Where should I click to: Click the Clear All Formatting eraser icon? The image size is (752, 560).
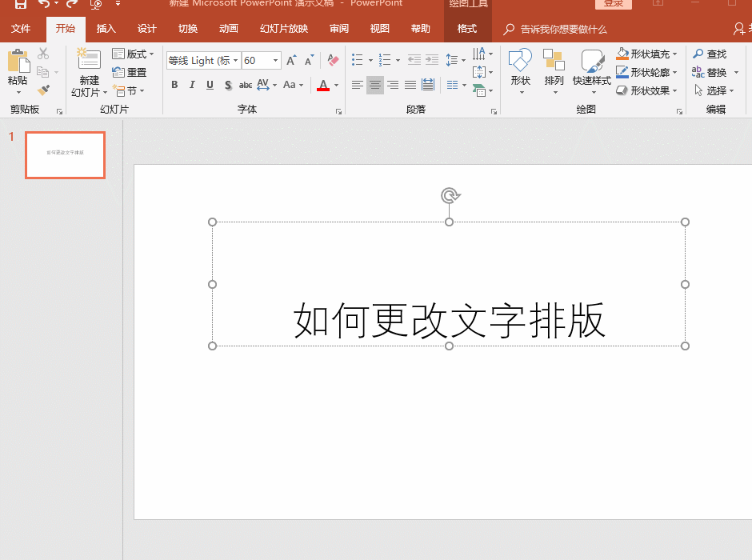333,59
